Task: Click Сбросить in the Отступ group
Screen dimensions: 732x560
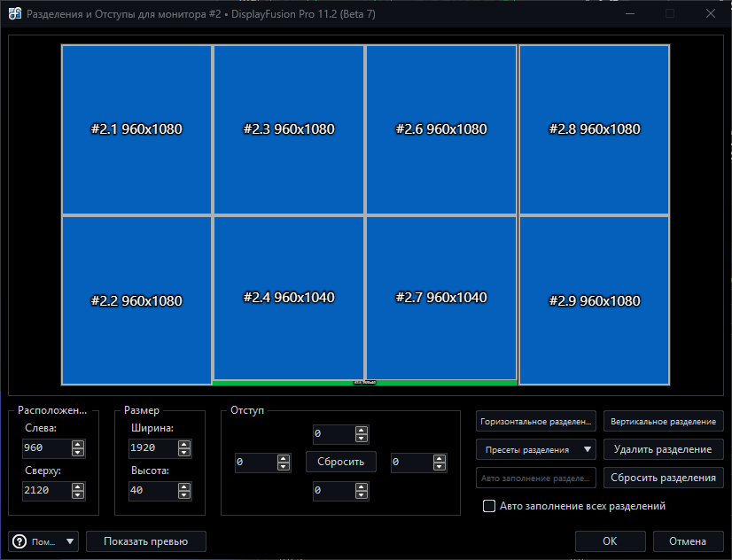Action: (341, 462)
